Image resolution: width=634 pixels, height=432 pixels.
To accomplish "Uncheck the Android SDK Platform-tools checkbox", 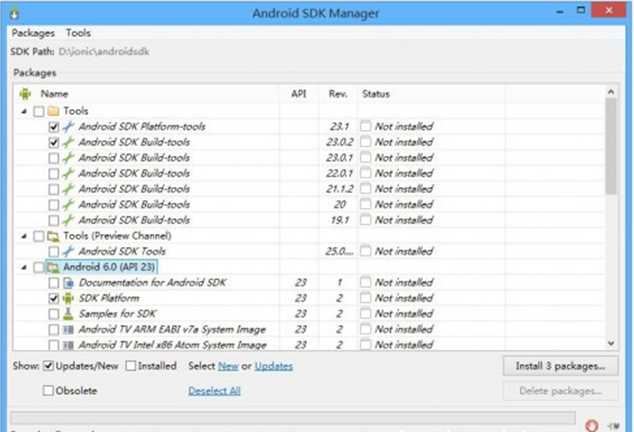I will pyautogui.click(x=54, y=127).
